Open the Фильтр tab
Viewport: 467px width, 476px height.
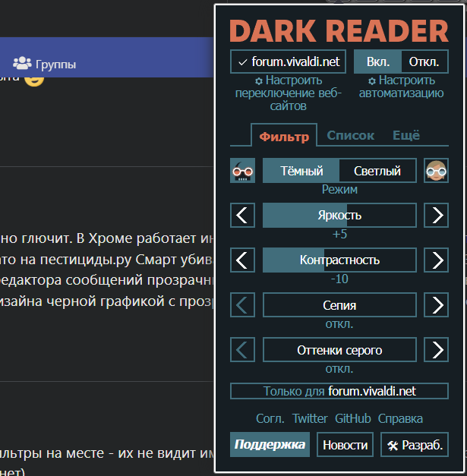click(284, 137)
